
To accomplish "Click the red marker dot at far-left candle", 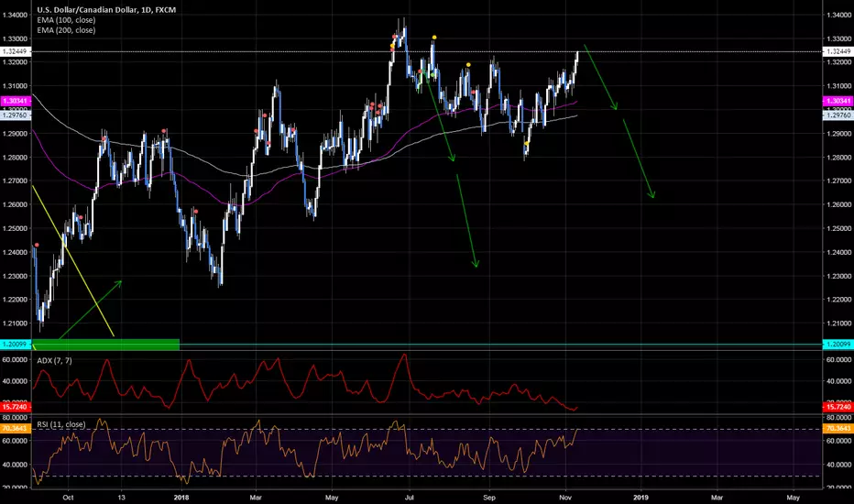I will click(x=37, y=245).
